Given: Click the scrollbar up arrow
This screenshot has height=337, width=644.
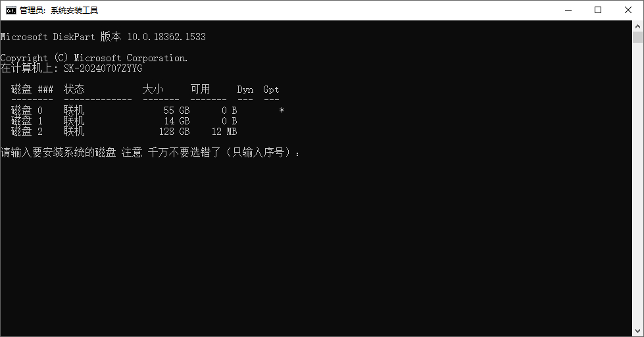Looking at the screenshot, I should click(637, 26).
